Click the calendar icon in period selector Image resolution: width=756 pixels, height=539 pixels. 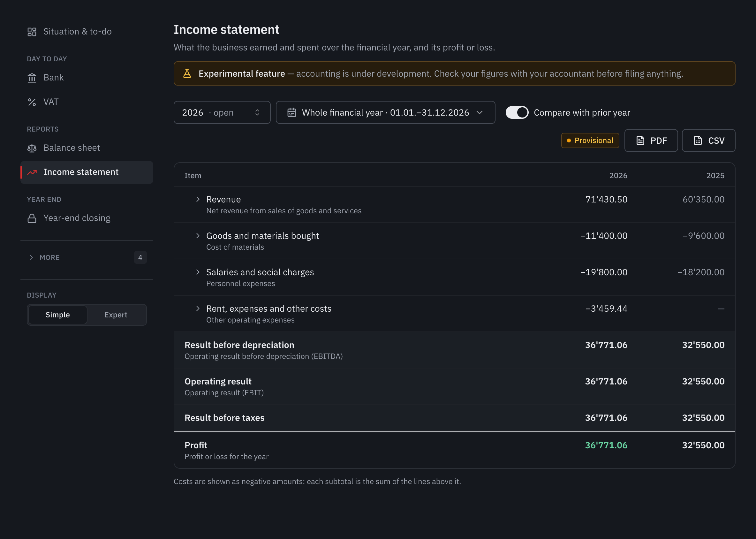(x=292, y=112)
